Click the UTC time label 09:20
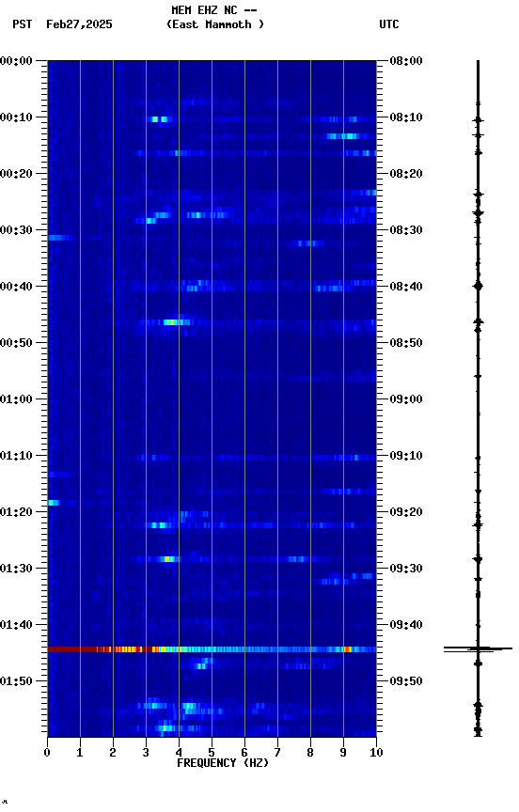 406,512
